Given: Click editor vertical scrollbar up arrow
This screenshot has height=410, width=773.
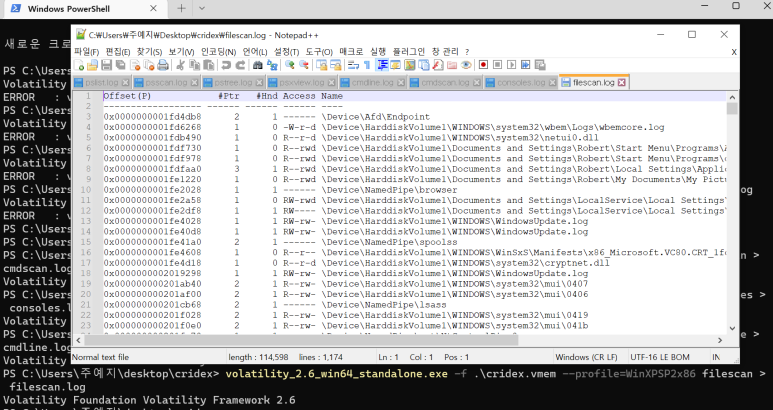Looking at the screenshot, I should coord(732,97).
